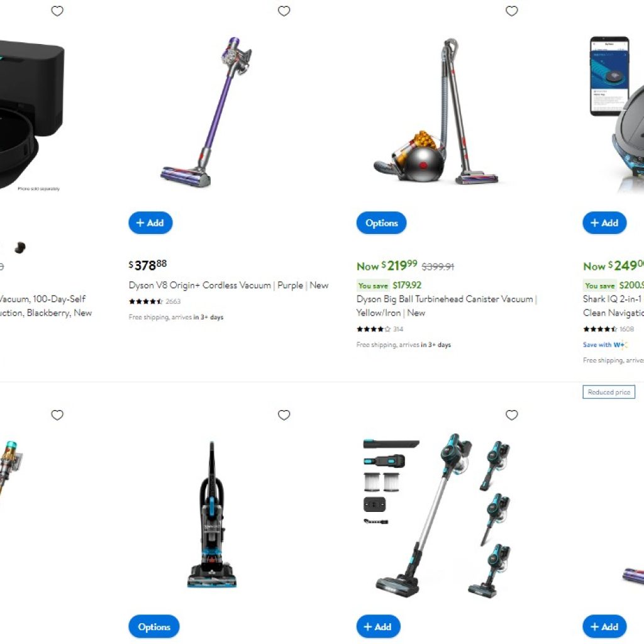
Task: Add bottom-right Dyson vacuum to cart
Action: (x=604, y=626)
